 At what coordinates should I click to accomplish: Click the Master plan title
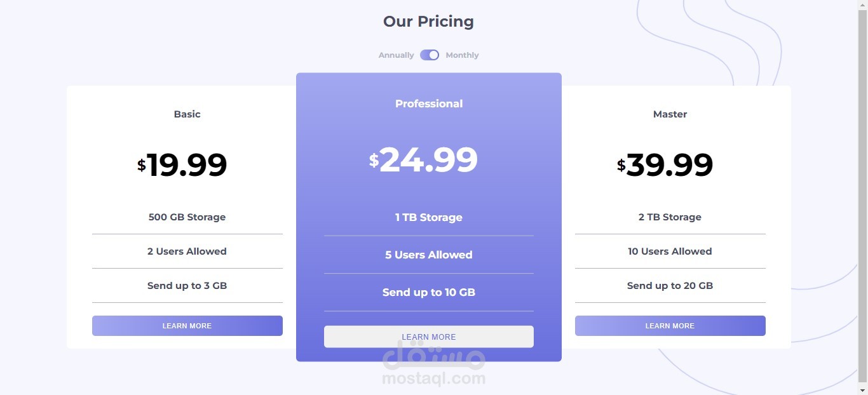click(x=670, y=114)
